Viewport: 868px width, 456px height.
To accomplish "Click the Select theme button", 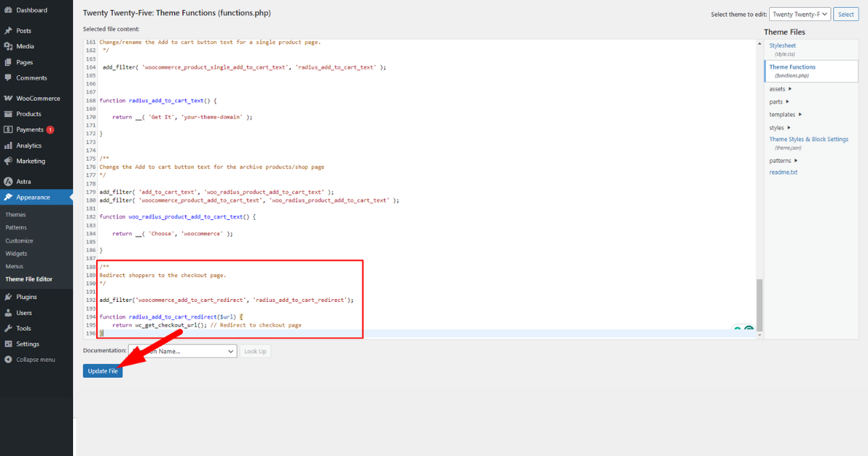I will (x=846, y=14).
